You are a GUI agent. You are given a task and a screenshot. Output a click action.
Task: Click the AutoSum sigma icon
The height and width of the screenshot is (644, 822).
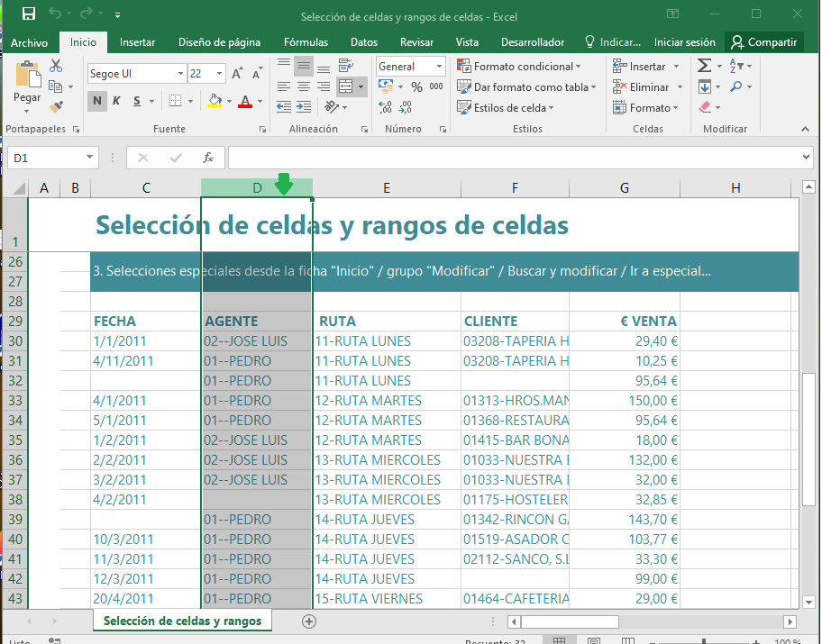pyautogui.click(x=704, y=66)
